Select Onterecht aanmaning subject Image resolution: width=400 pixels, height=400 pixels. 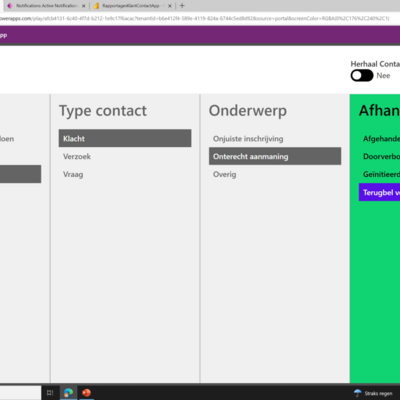pos(275,156)
